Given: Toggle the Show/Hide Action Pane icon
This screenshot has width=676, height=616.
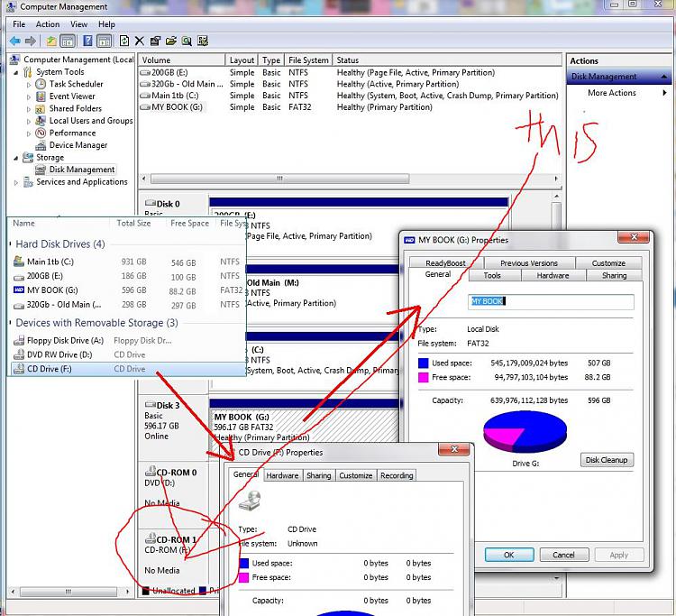Looking at the screenshot, I should tap(104, 41).
